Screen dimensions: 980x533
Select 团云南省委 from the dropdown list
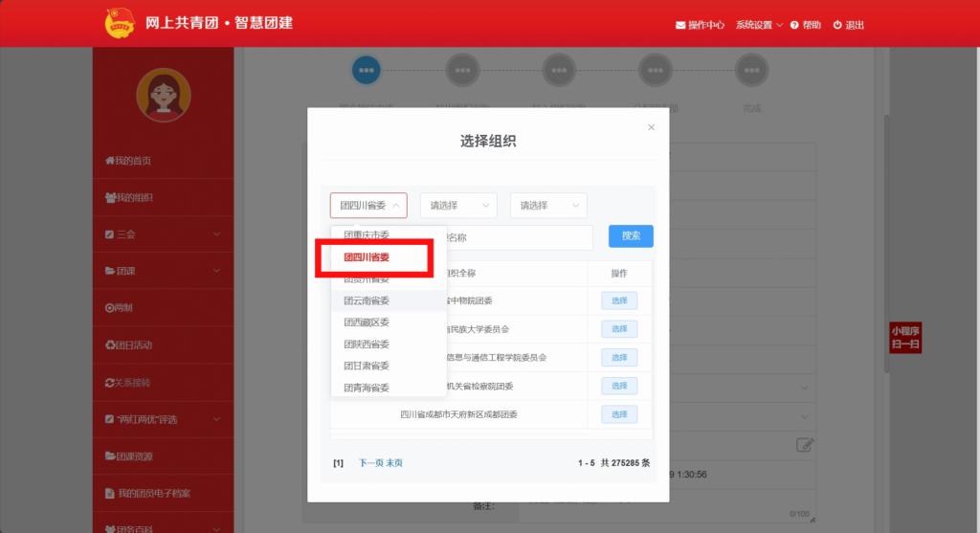tap(367, 300)
